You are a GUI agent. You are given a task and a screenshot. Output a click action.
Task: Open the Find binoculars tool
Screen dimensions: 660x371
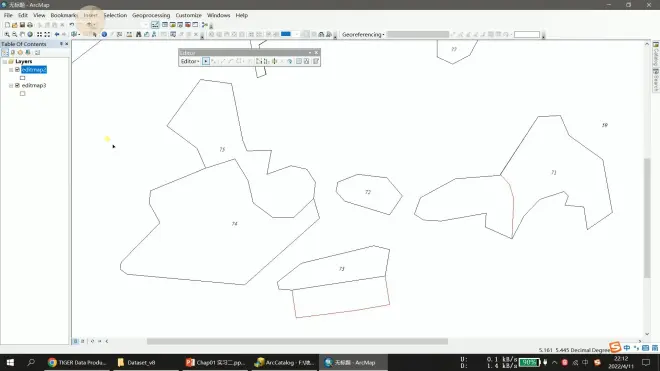pyautogui.click(x=138, y=35)
